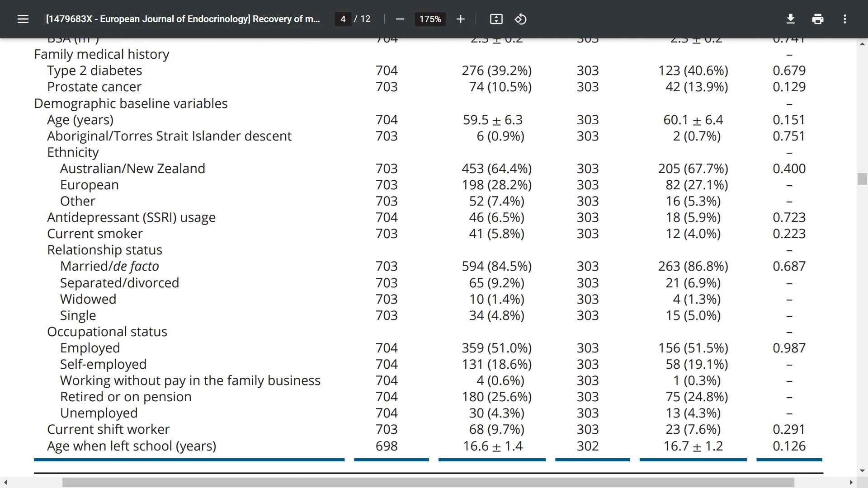Click the print icon for document
The width and height of the screenshot is (868, 488).
tap(817, 19)
